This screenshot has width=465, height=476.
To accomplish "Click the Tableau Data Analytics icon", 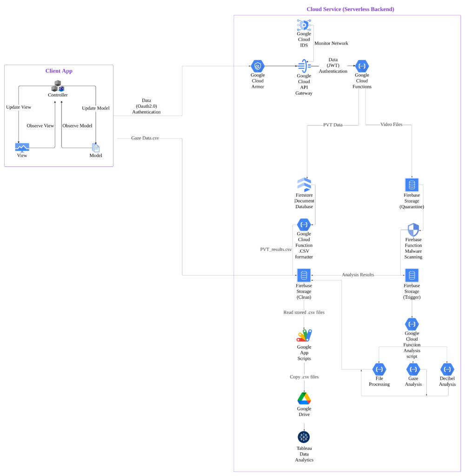I will [304, 437].
